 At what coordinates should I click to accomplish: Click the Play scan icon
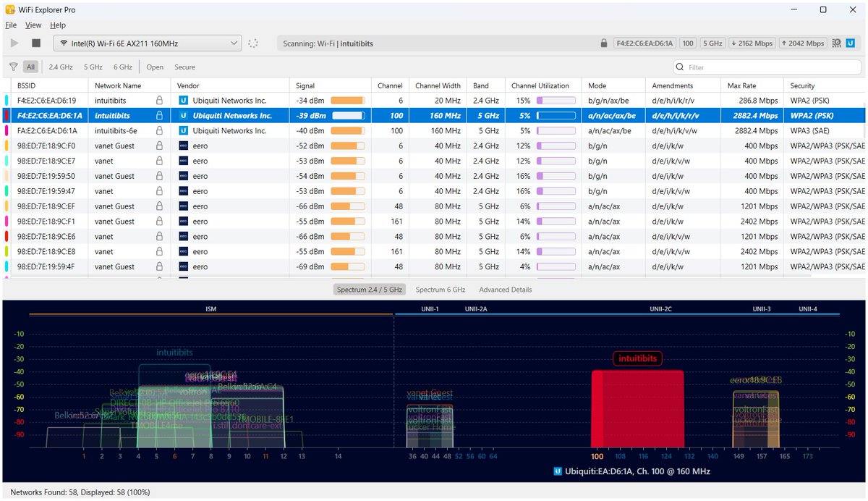point(14,43)
